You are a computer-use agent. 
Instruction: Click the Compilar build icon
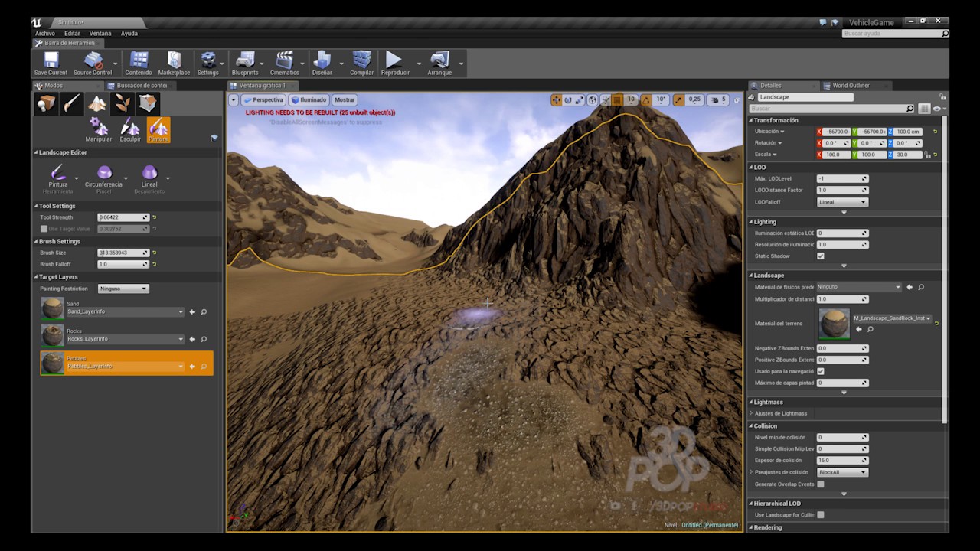point(361,60)
